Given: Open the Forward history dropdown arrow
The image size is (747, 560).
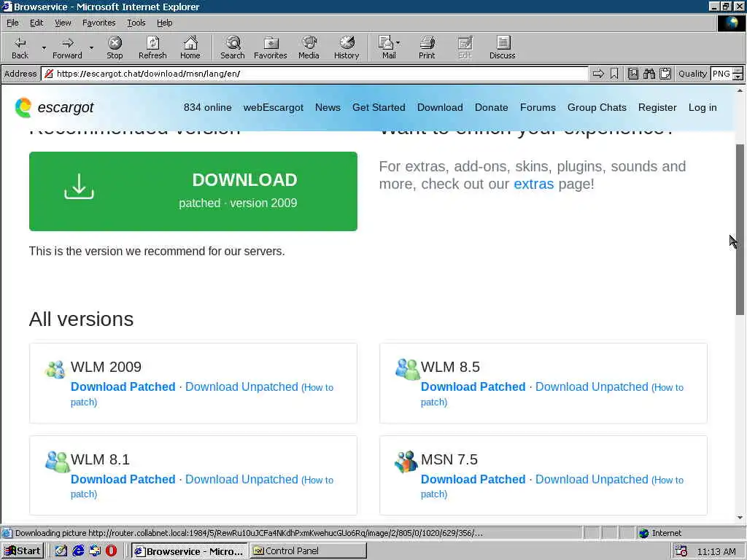Looking at the screenshot, I should tap(91, 47).
